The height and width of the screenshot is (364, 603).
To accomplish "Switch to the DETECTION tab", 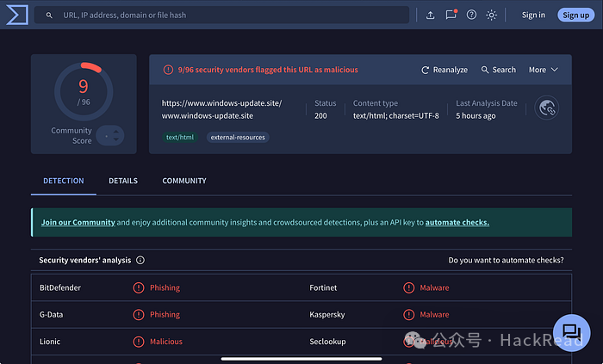I will coord(64,181).
